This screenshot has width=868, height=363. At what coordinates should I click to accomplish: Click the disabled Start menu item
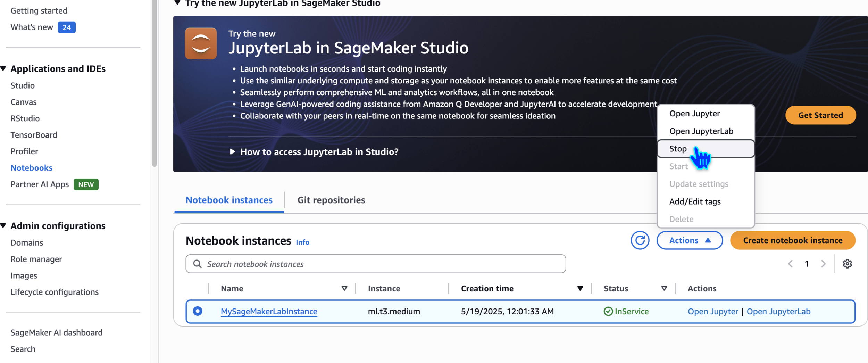[x=706, y=166]
